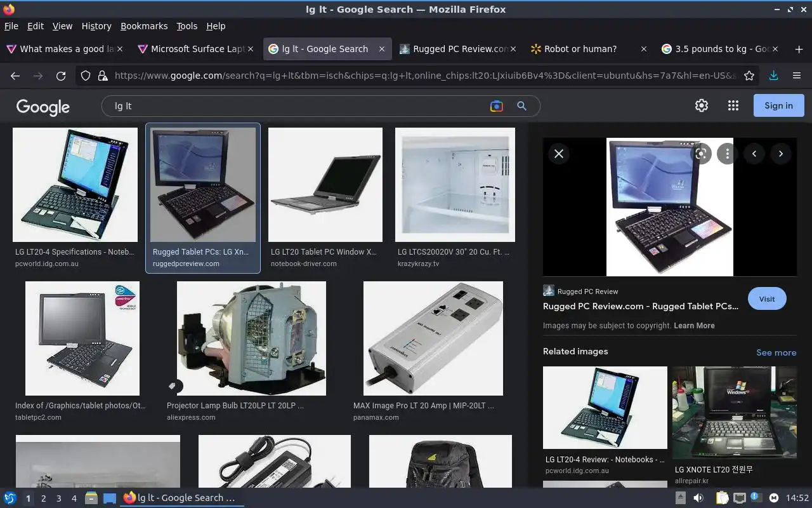Click the Sign in button

coord(778,105)
